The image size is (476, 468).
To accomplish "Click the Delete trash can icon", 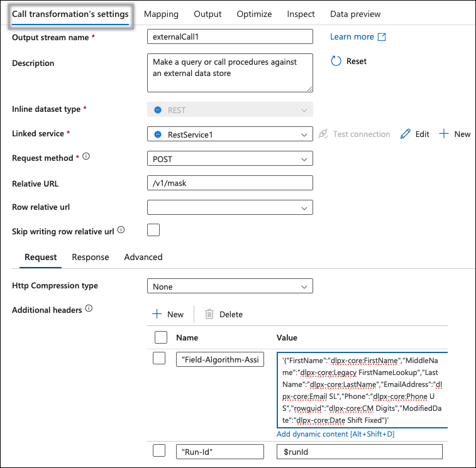I will pyautogui.click(x=210, y=314).
